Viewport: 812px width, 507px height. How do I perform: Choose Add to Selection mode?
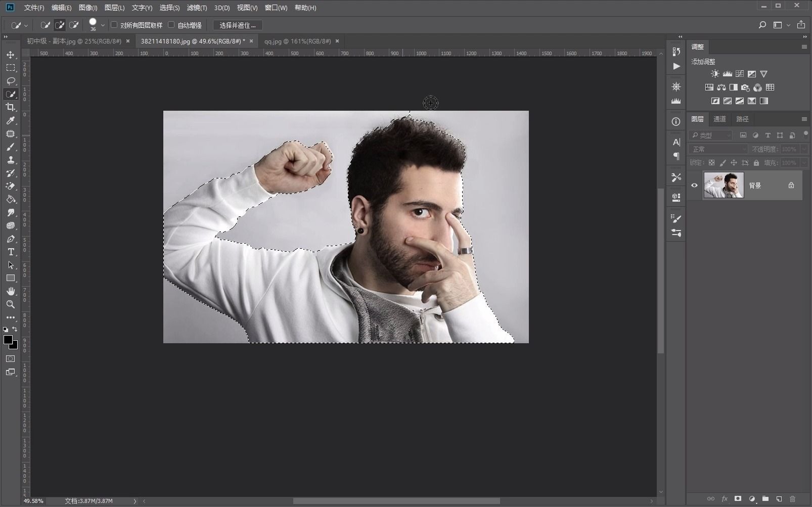(60, 25)
